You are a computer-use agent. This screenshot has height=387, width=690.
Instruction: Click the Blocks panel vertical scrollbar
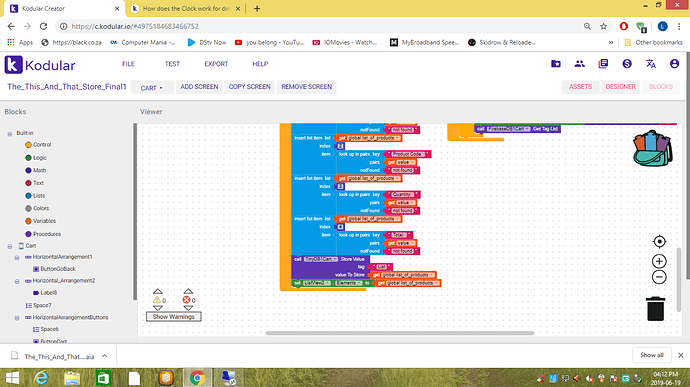click(x=135, y=211)
